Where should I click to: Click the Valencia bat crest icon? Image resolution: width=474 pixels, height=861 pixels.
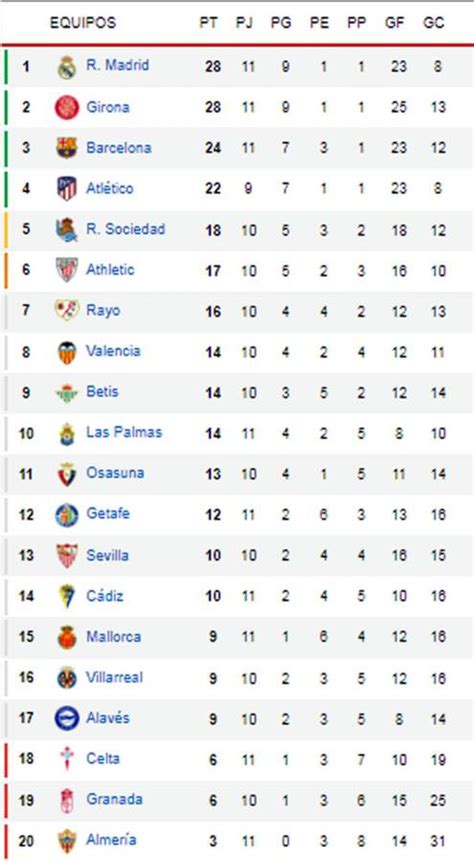67,351
